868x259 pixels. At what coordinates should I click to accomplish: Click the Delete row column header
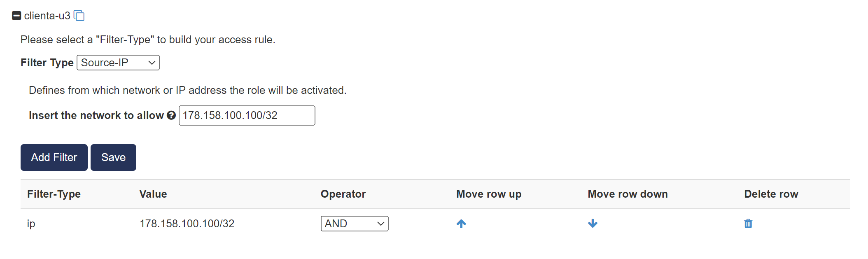771,194
